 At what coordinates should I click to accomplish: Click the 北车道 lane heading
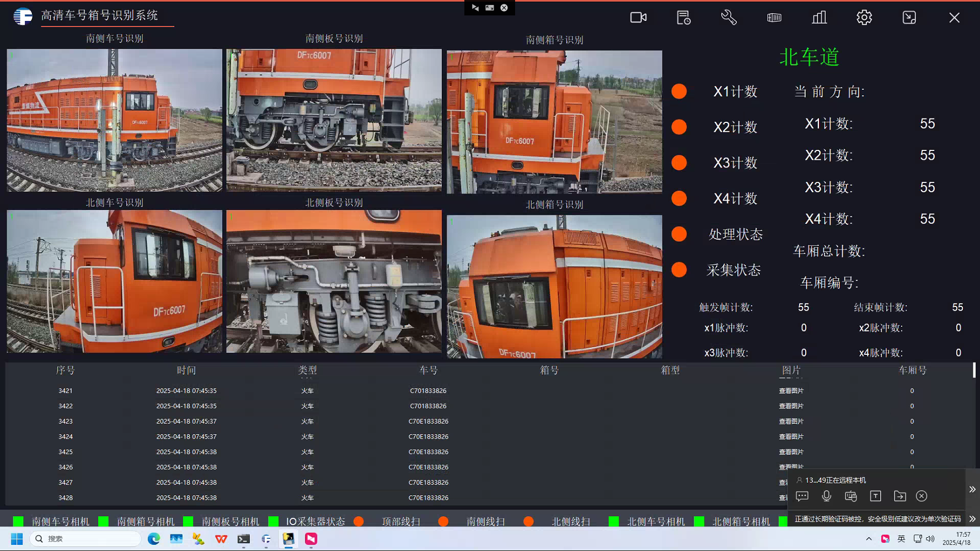[809, 57]
